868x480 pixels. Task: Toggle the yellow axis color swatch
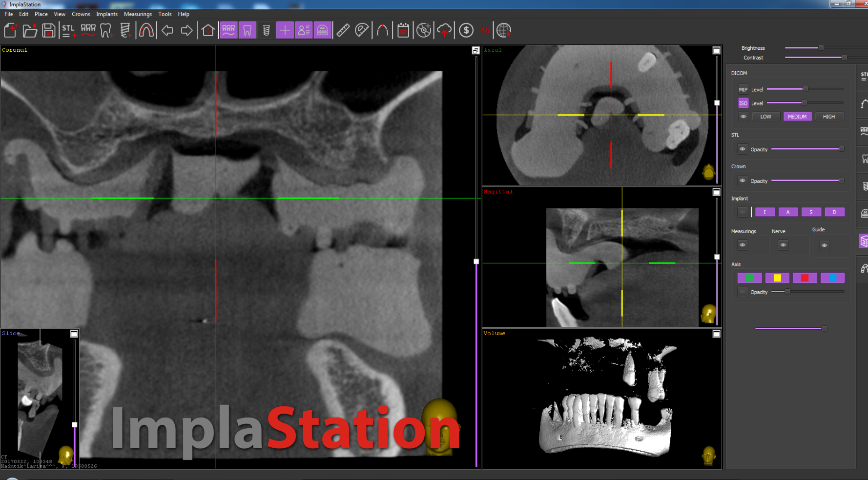coord(777,278)
